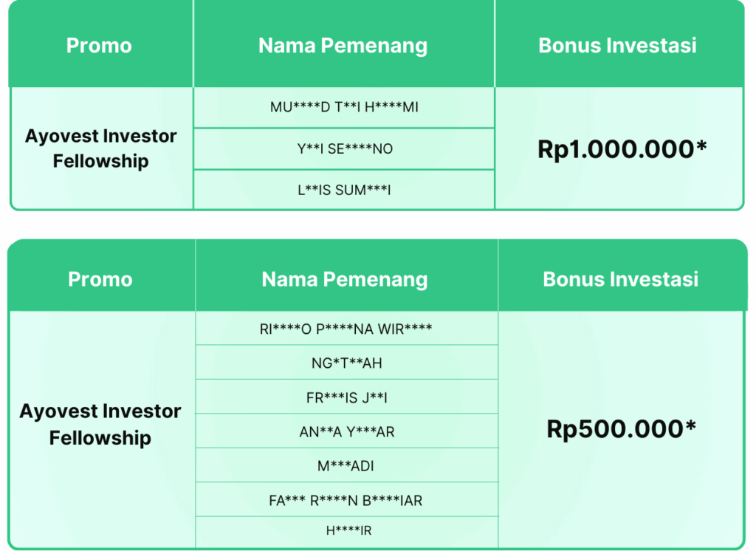This screenshot has height=551, width=756.
Task: Click Bonus Investasi header above Rp500.000*
Action: 620,279
